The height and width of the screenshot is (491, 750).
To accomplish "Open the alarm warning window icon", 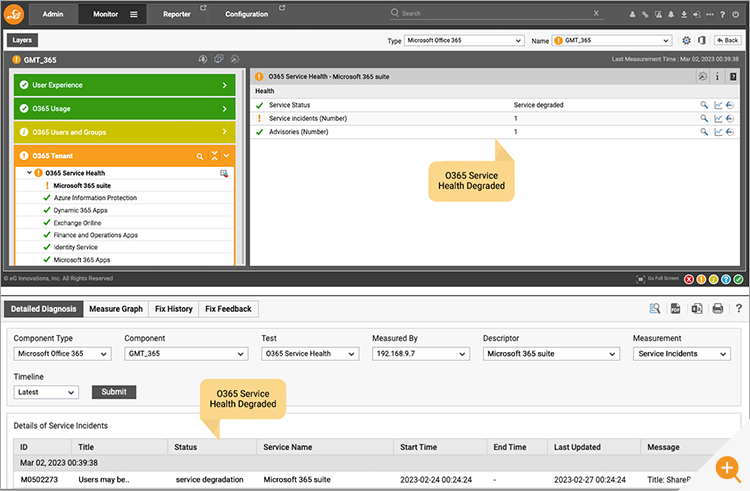I will 659,14.
